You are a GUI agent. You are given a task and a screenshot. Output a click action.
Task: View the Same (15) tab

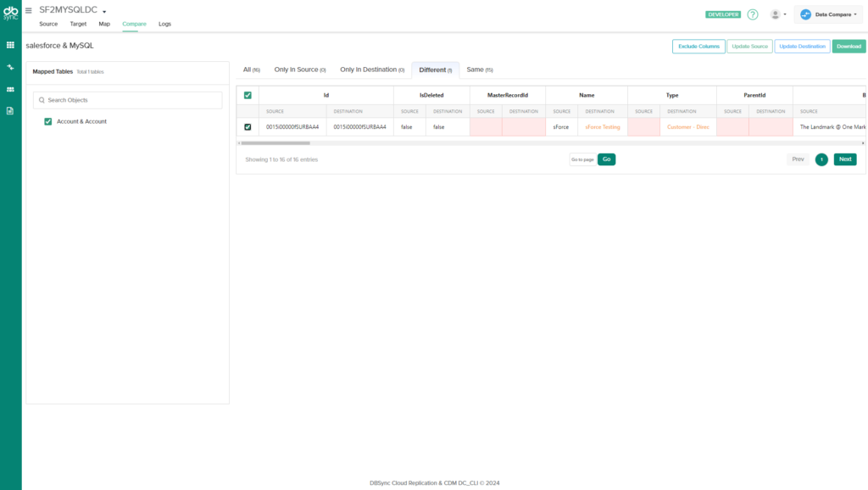pos(480,70)
